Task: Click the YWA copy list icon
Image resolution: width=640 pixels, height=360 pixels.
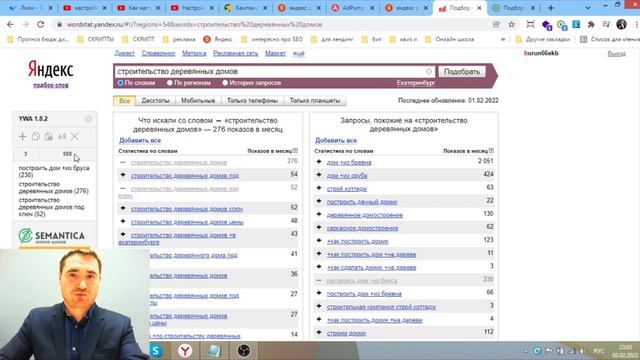Action: click(36, 137)
